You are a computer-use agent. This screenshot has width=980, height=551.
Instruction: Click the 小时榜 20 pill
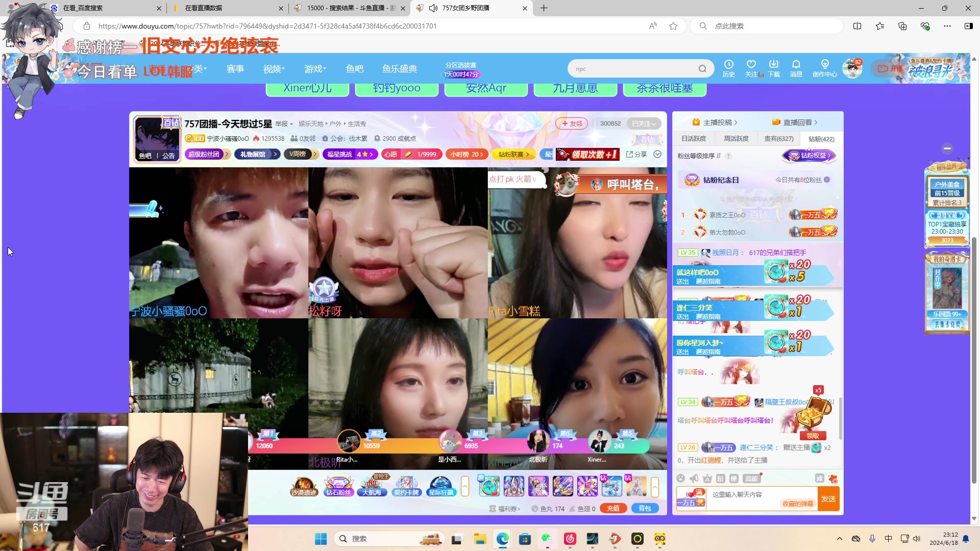(x=467, y=154)
